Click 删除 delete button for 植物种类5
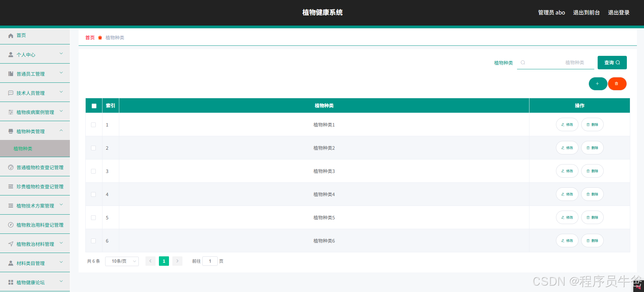644x292 pixels. click(592, 217)
